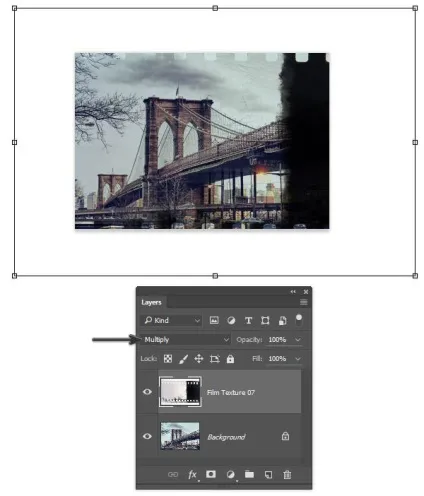Screen dimensions: 424x496
Task: Add a layer mask icon
Action: coord(211,474)
